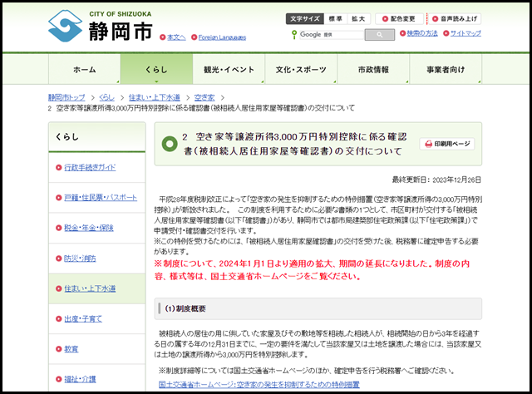Expand the くらし navigation tab
Image resolution: width=532 pixels, height=394 pixels.
(x=156, y=70)
